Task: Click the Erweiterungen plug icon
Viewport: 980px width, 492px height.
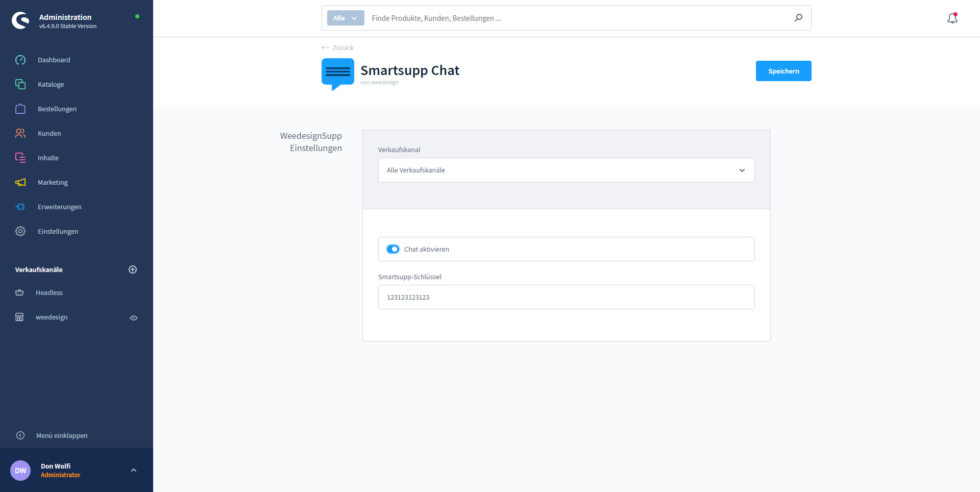Action: pyautogui.click(x=20, y=207)
